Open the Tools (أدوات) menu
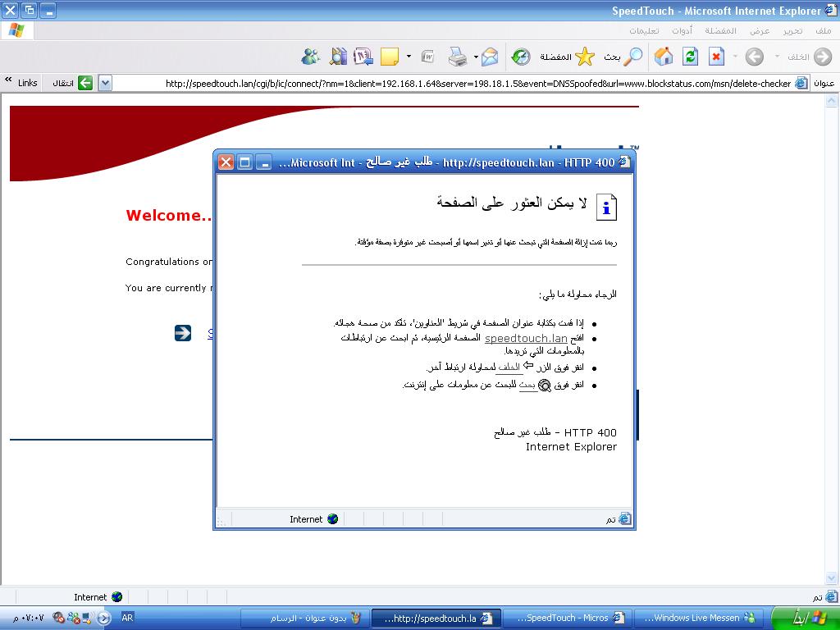The height and width of the screenshot is (630, 840). click(682, 31)
